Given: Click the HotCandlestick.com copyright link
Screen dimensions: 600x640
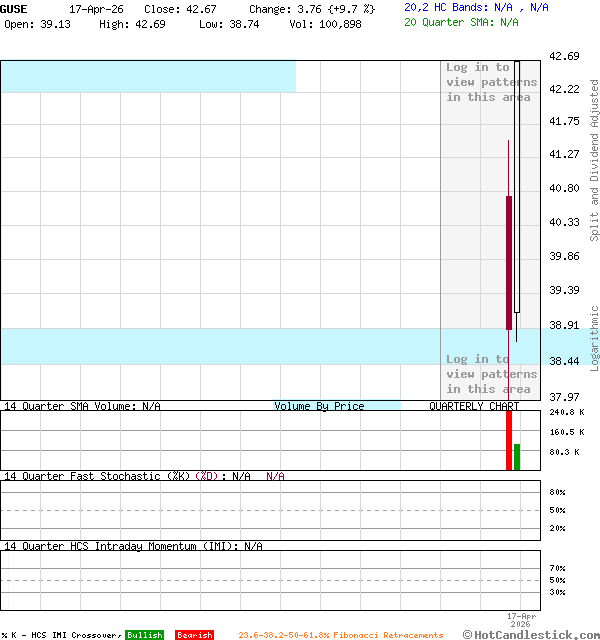Looking at the screenshot, I should (531, 634).
